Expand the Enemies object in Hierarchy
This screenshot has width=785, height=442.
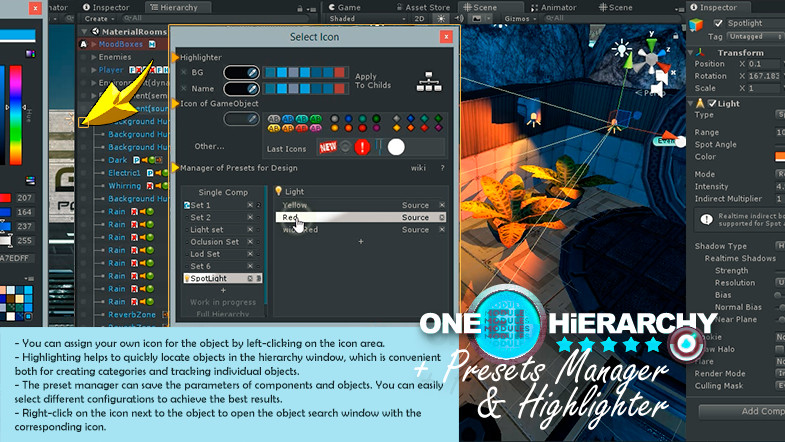(x=94, y=57)
